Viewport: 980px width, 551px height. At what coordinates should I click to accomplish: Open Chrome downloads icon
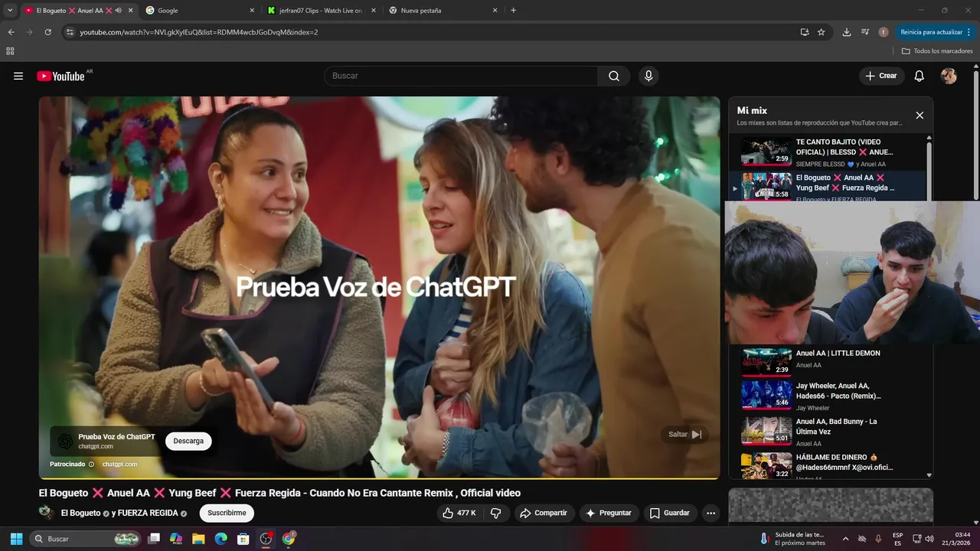[x=846, y=32]
